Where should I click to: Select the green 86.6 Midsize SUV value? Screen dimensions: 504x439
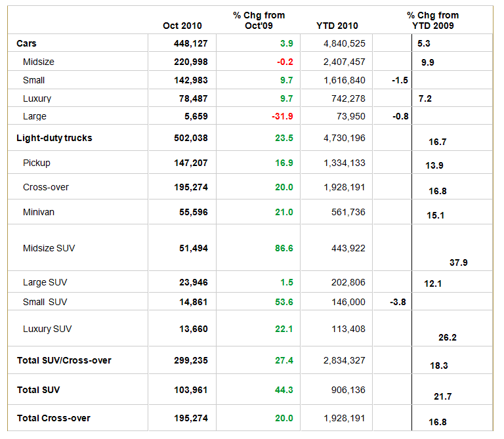pos(283,249)
